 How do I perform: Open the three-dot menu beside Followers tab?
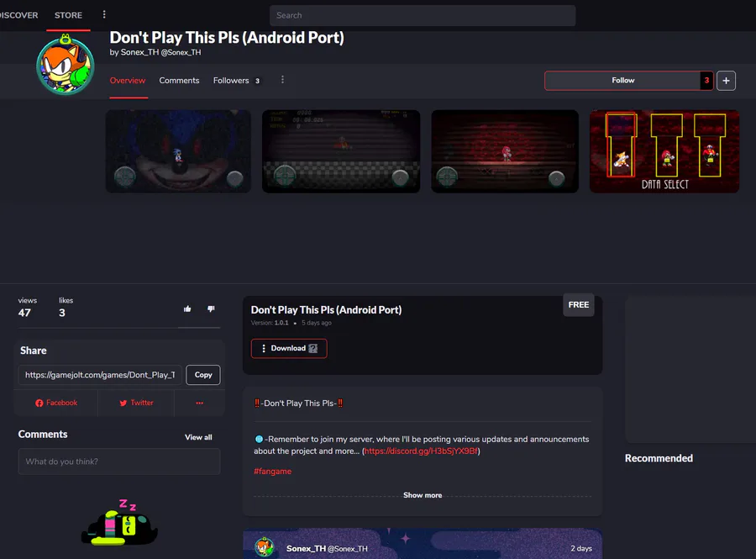282,80
